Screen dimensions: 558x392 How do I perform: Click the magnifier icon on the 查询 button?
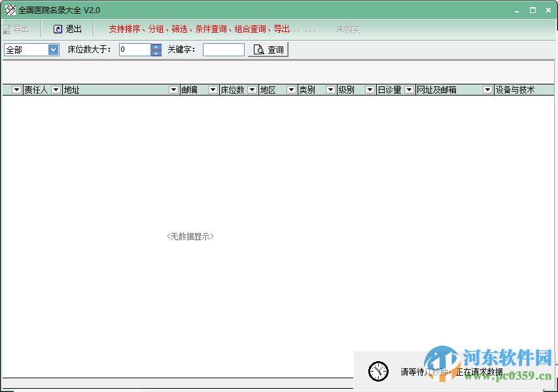tap(258, 50)
